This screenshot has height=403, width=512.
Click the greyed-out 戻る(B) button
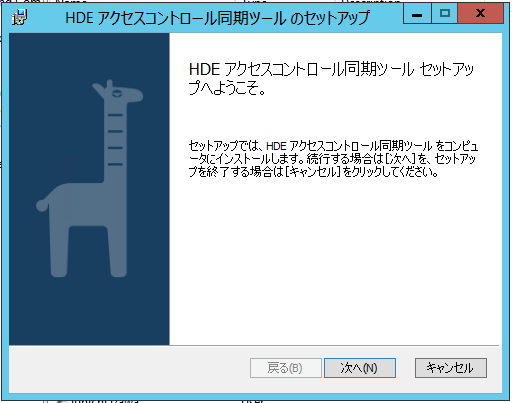(286, 368)
